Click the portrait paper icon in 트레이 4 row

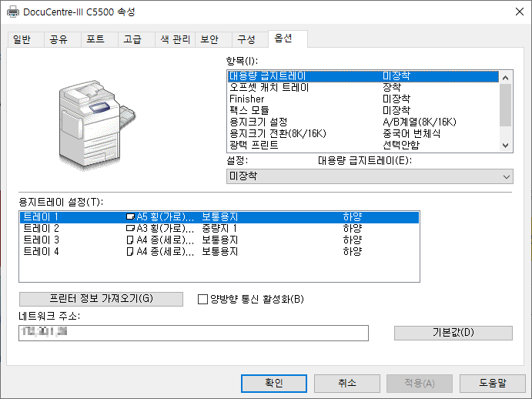tap(129, 252)
